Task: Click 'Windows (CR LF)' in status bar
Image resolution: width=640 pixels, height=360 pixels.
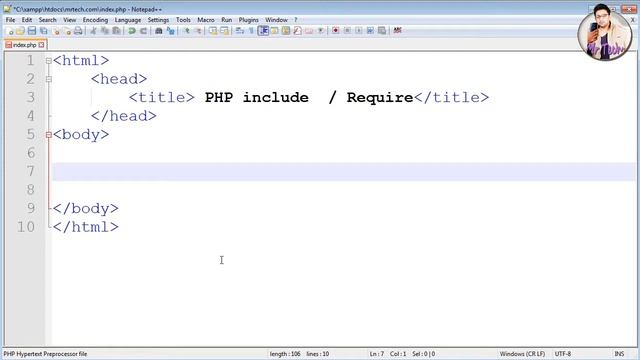Action: pyautogui.click(x=522, y=354)
